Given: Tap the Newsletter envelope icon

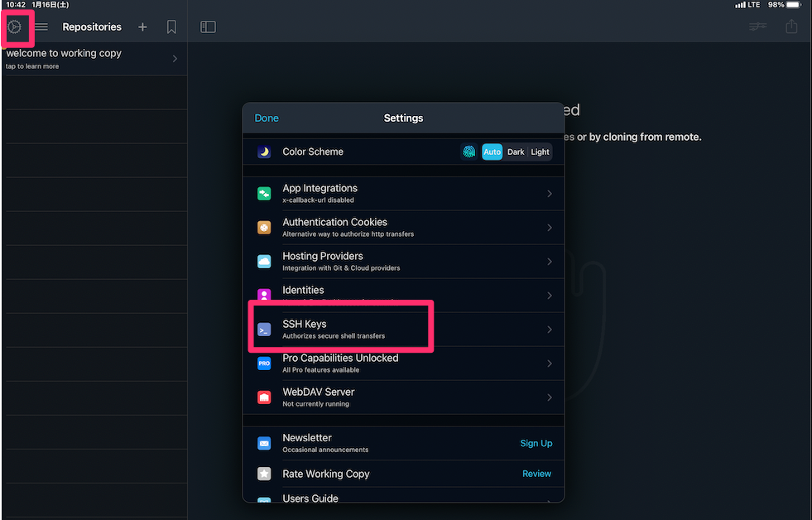Looking at the screenshot, I should tap(264, 443).
